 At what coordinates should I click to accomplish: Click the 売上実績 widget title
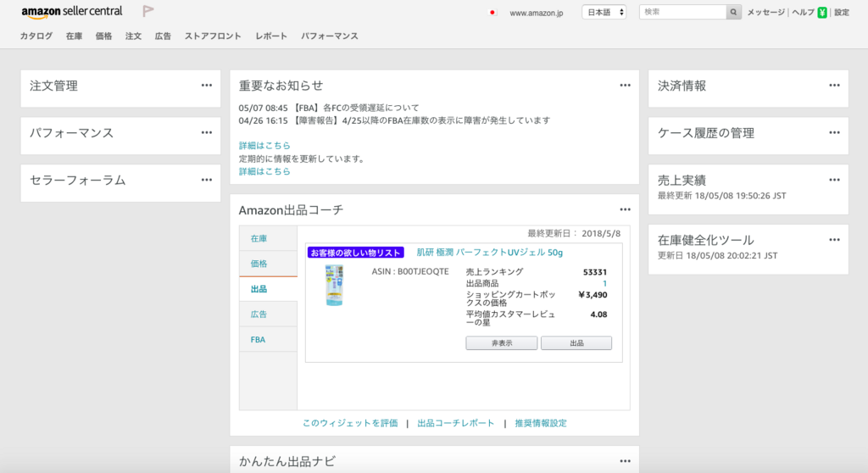[x=682, y=180]
